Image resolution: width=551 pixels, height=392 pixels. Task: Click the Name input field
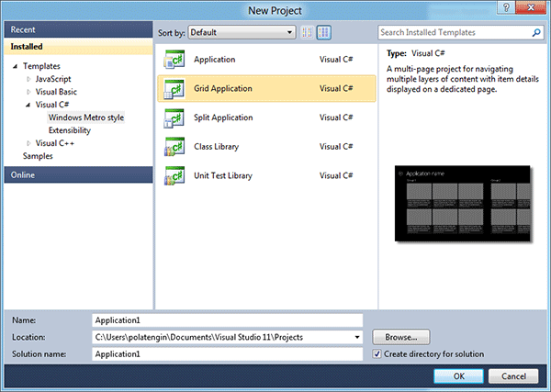click(228, 320)
